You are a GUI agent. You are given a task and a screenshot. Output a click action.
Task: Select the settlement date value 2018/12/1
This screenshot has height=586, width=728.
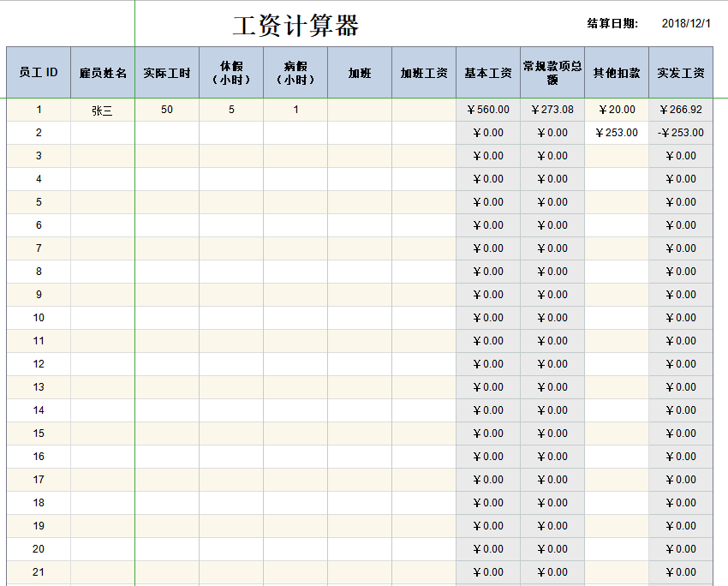click(686, 24)
